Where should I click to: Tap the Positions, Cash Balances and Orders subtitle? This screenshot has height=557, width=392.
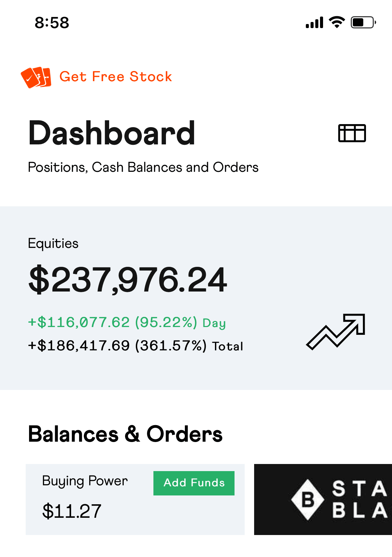[143, 167]
